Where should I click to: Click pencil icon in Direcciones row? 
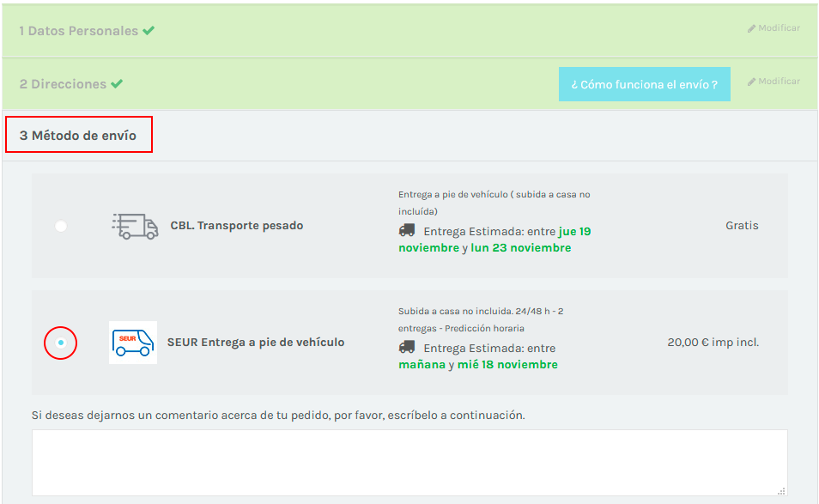751,82
